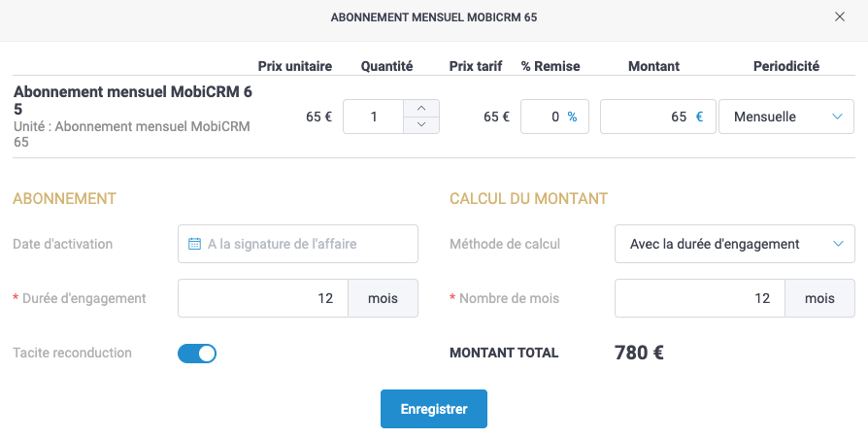This screenshot has height=439, width=868.
Task: Toggle the Tacite reconduction switch
Action: click(197, 354)
